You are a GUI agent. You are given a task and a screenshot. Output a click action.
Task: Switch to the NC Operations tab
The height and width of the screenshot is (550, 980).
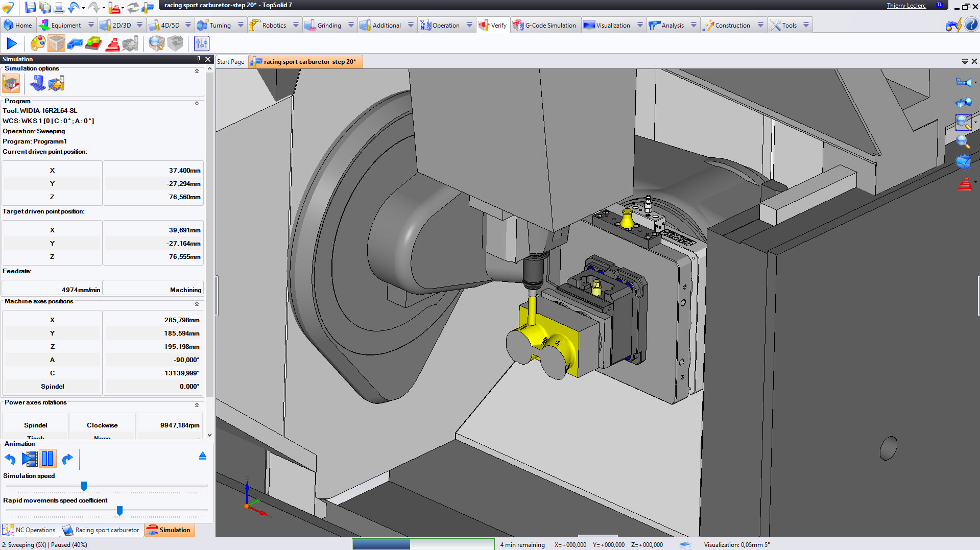pyautogui.click(x=30, y=530)
